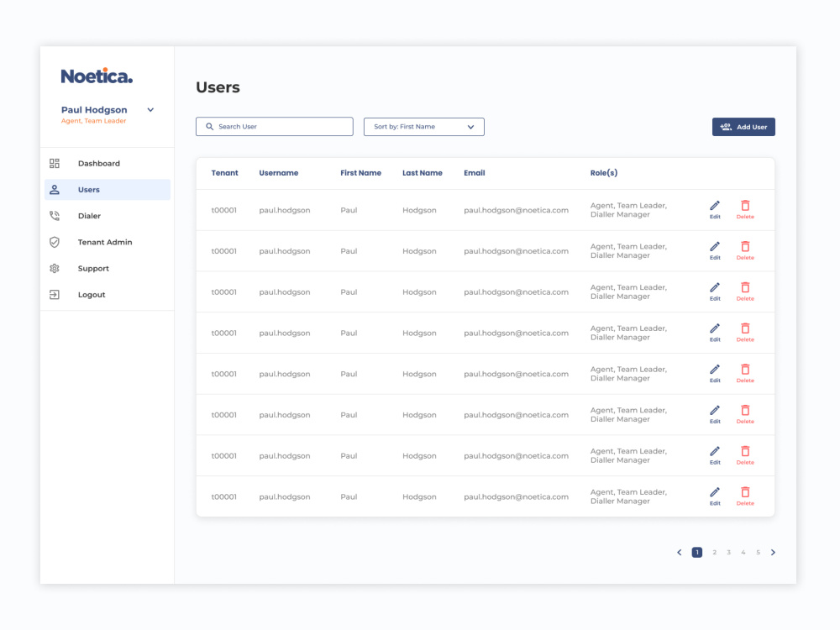
Task: Select page 1 in the pagination
Action: [x=697, y=553]
